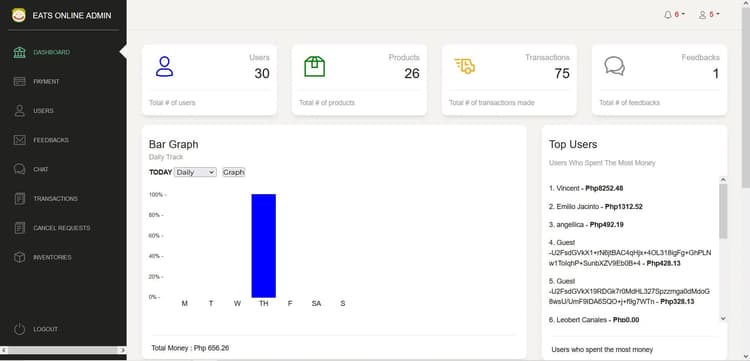Click 'Total Money : Php 656.26' text
This screenshot has width=750, height=361.
(x=190, y=348)
